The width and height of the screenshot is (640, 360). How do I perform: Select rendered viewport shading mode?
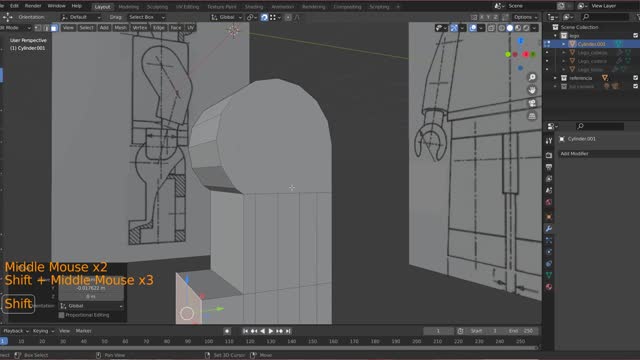(x=526, y=28)
